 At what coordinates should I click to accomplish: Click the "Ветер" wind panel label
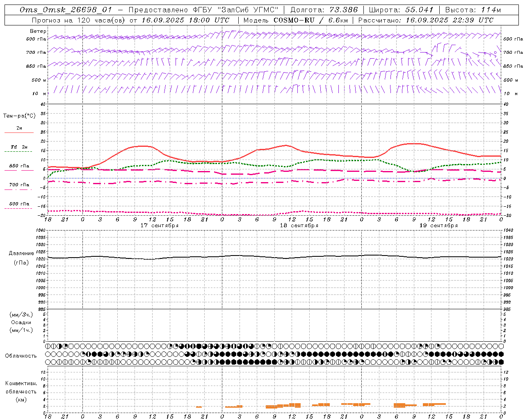pyautogui.click(x=38, y=31)
